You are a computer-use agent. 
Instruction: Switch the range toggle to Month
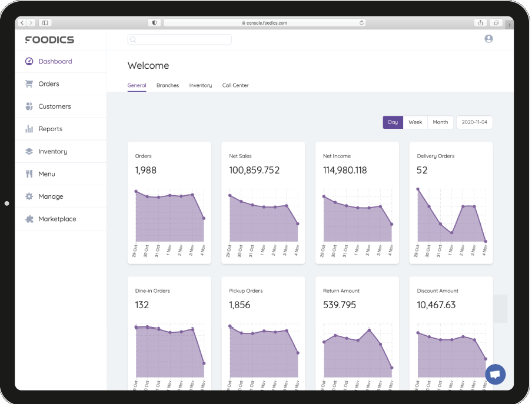440,122
